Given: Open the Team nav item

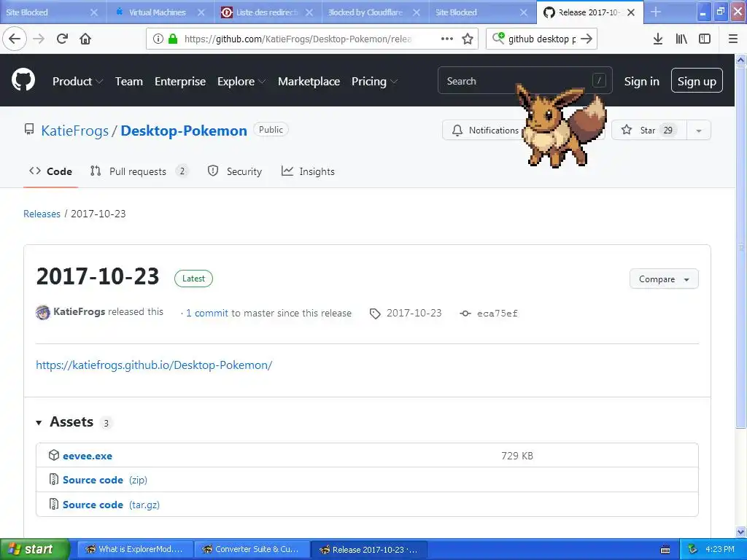Looking at the screenshot, I should (x=128, y=82).
